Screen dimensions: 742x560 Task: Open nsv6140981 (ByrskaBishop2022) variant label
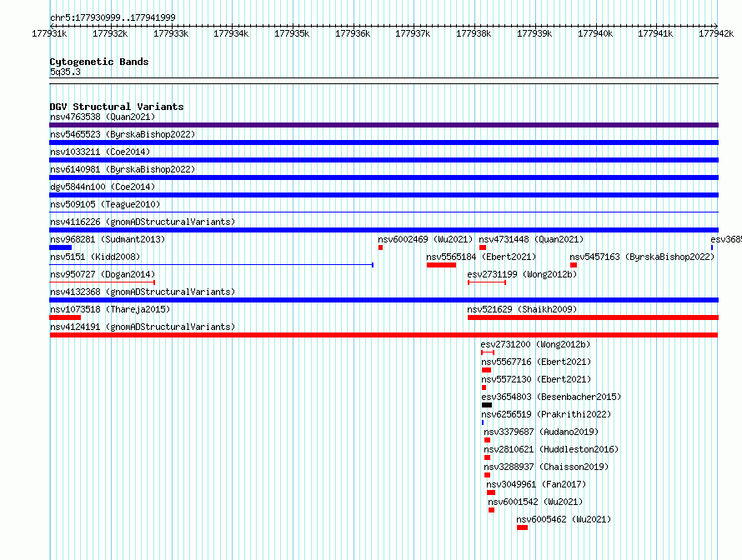tap(123, 169)
